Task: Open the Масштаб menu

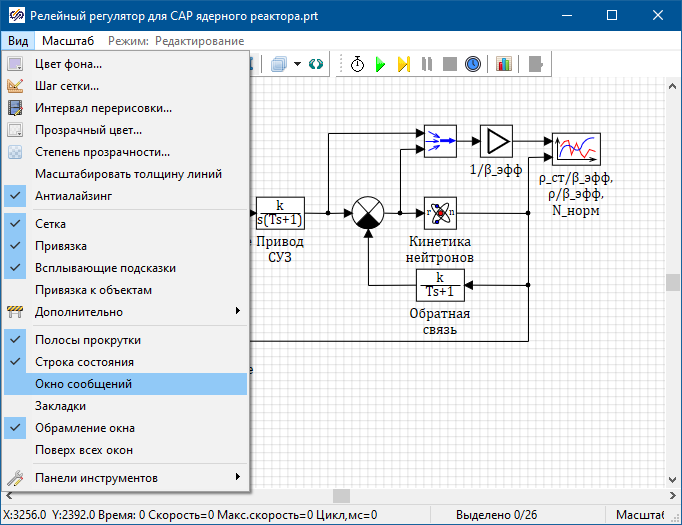Action: [x=68, y=41]
